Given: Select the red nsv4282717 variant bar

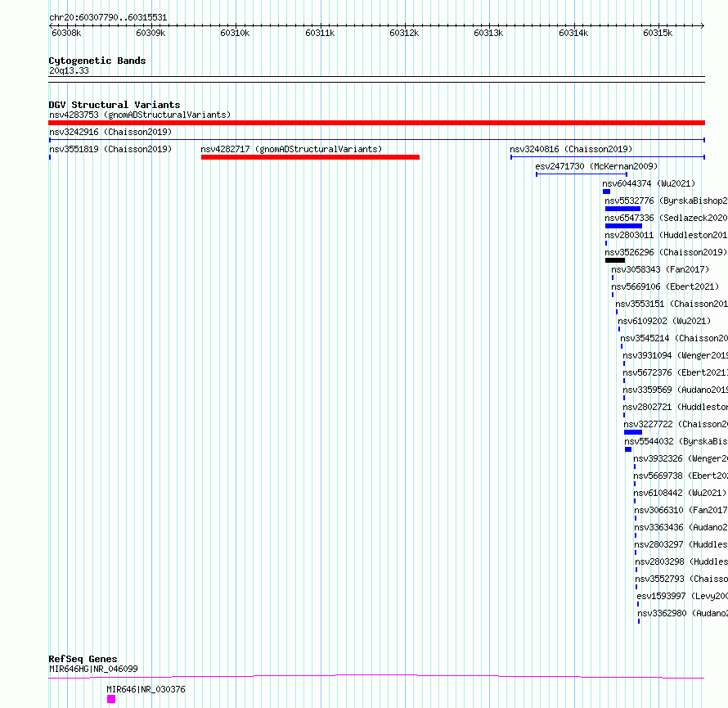Looking at the screenshot, I should pyautogui.click(x=310, y=157).
